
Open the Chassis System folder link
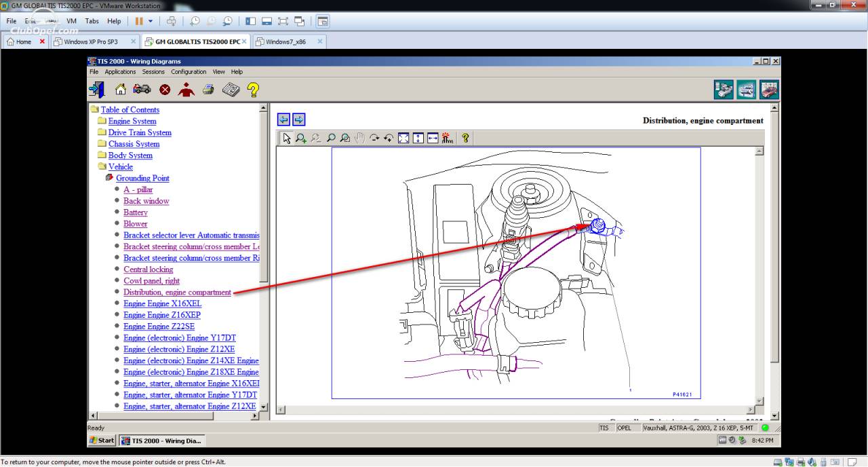tap(134, 144)
